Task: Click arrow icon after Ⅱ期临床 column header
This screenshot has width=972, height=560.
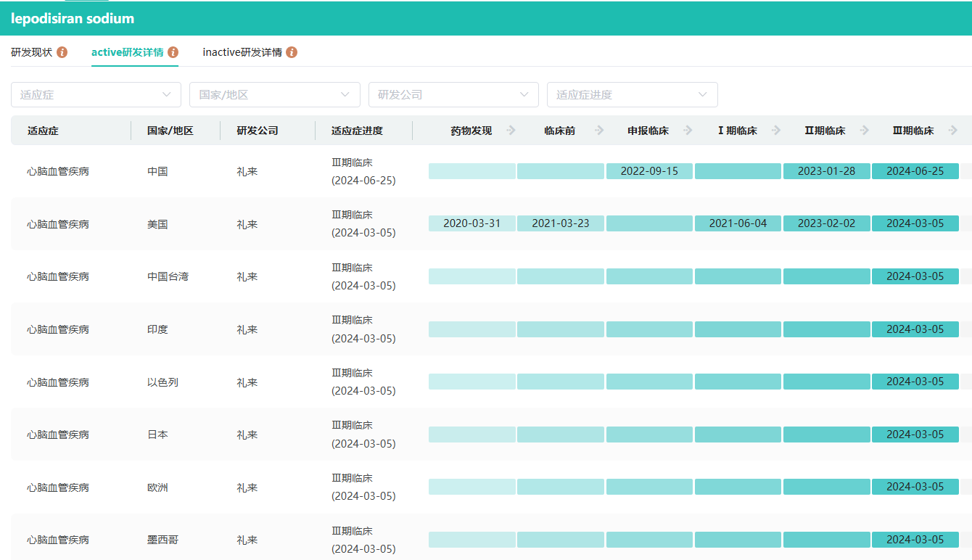Action: click(865, 131)
